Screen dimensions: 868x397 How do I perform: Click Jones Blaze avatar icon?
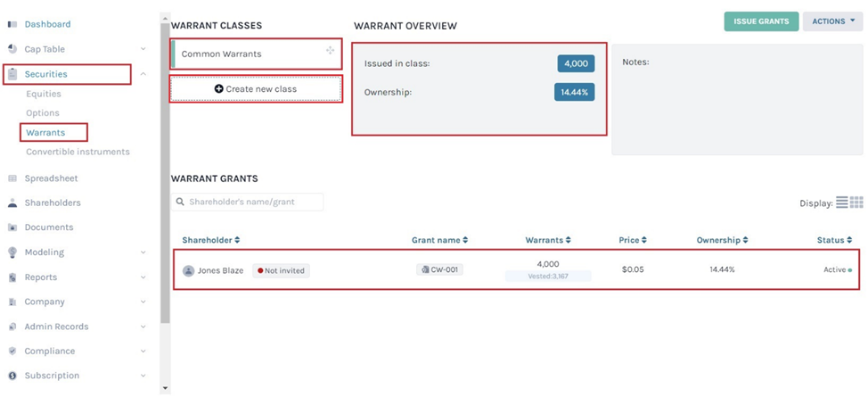188,270
